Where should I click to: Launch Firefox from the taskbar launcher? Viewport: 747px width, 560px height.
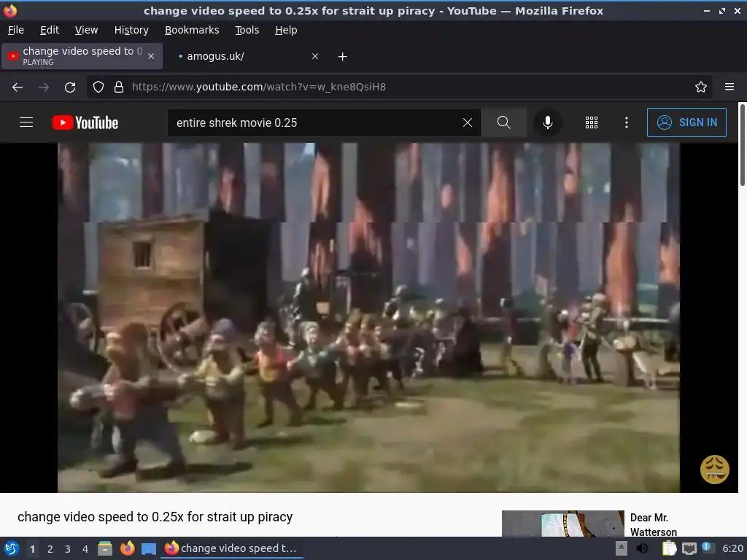pyautogui.click(x=127, y=548)
